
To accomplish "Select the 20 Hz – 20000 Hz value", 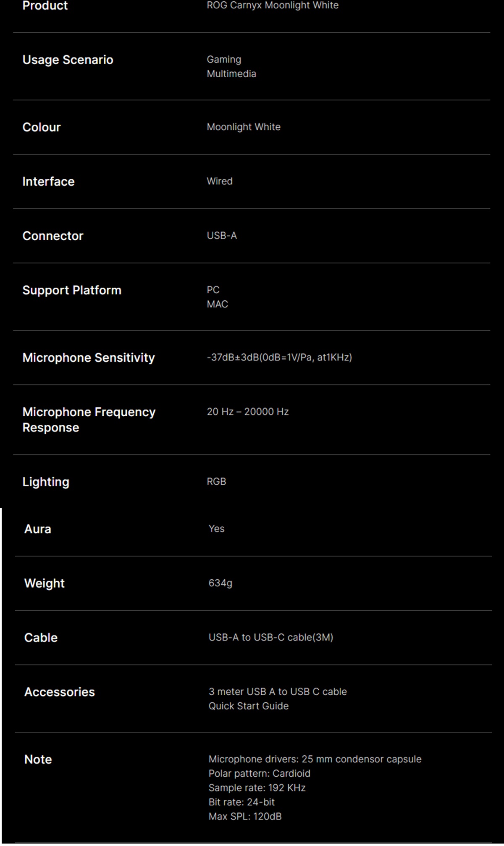I will pyautogui.click(x=248, y=412).
